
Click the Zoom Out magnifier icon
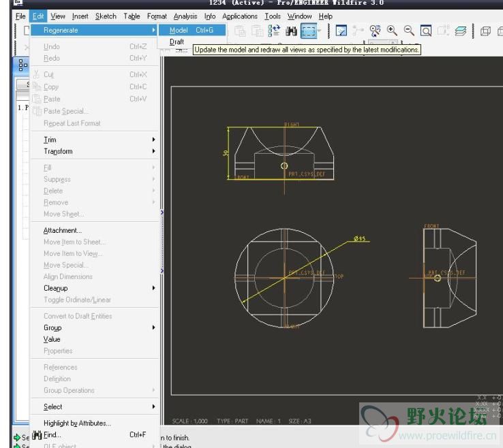[409, 31]
